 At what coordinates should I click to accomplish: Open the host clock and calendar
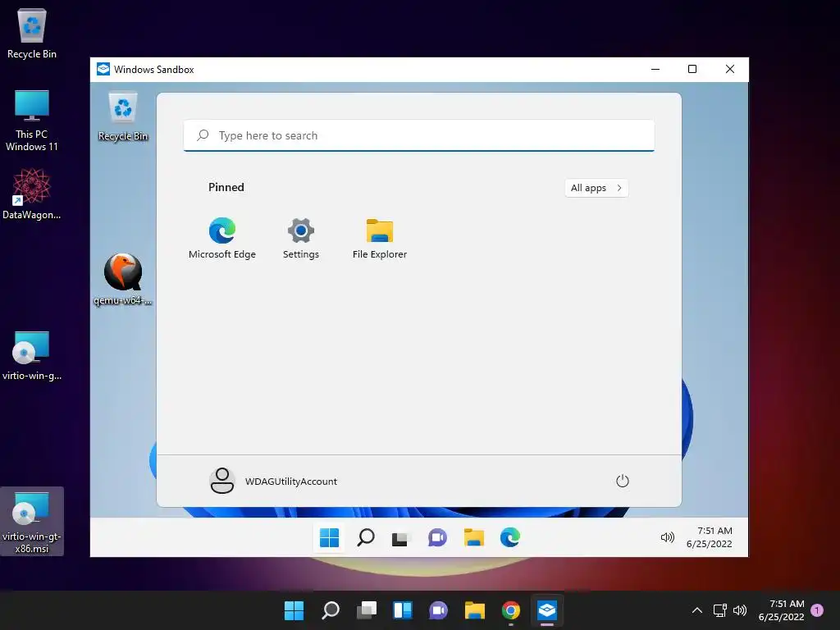781,610
